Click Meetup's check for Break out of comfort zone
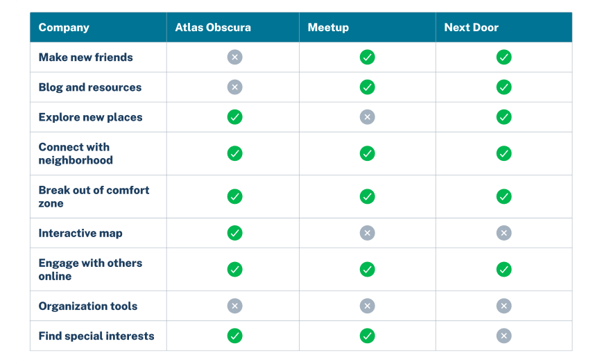The image size is (593, 364). coord(367,196)
